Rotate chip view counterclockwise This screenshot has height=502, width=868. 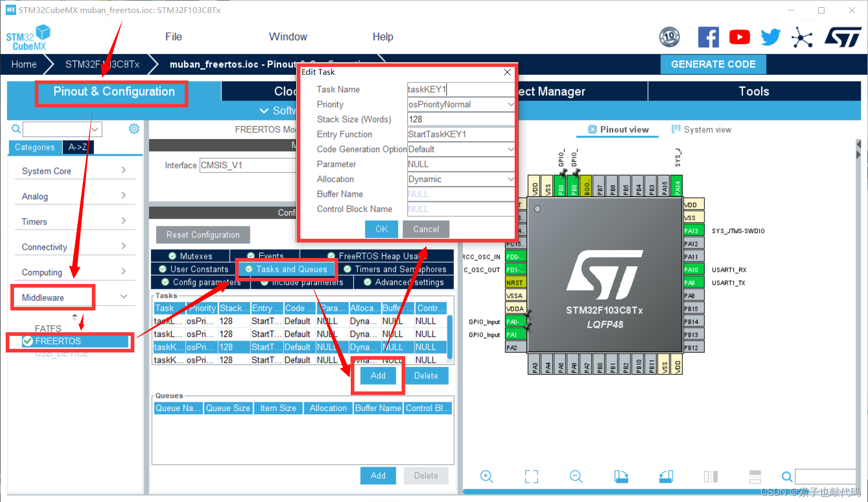coord(666,476)
